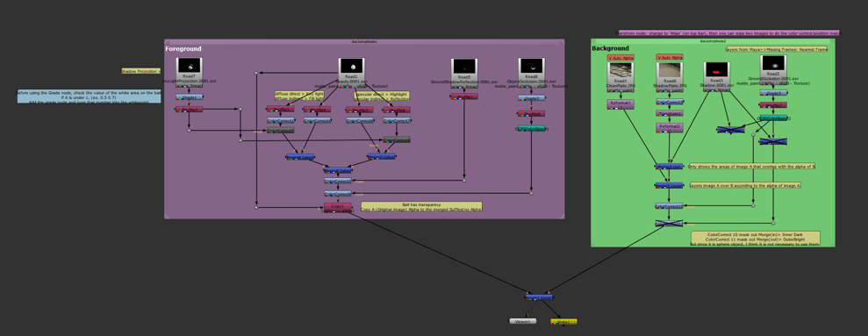Image resolution: width=868 pixels, height=336 pixels.
Task: Select the Merge7 (plus) node
Action: (382, 157)
